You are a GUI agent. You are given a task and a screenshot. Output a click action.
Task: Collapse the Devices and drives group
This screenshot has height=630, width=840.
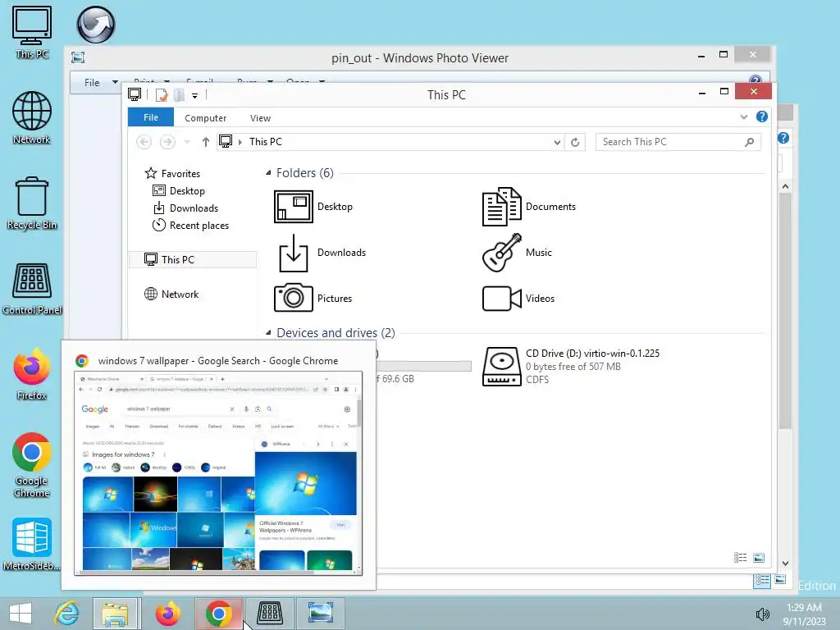click(268, 333)
